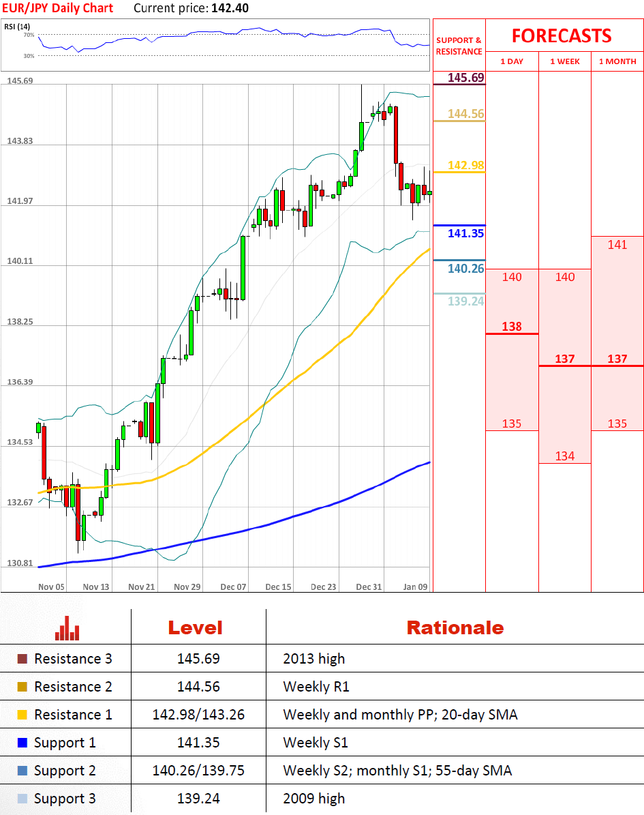Image resolution: width=644 pixels, height=815 pixels.
Task: Select the 1 MONTH forecast column header
Action: pyautogui.click(x=617, y=61)
